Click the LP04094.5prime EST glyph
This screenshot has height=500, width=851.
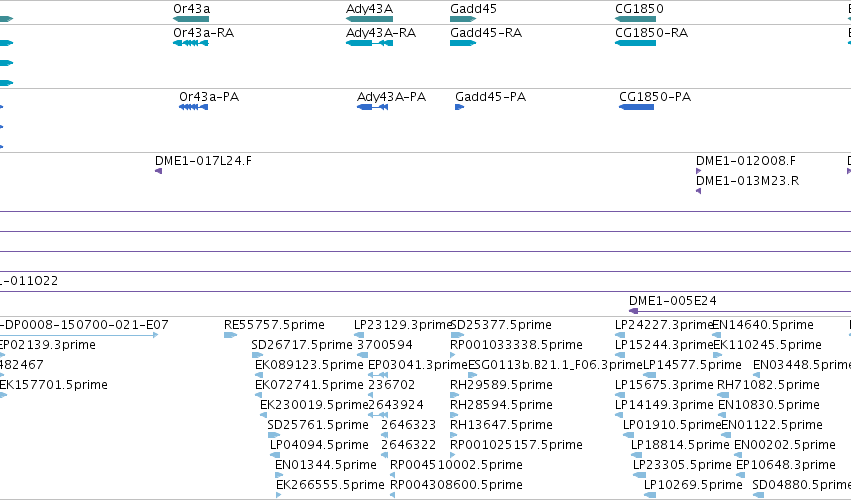275,455
